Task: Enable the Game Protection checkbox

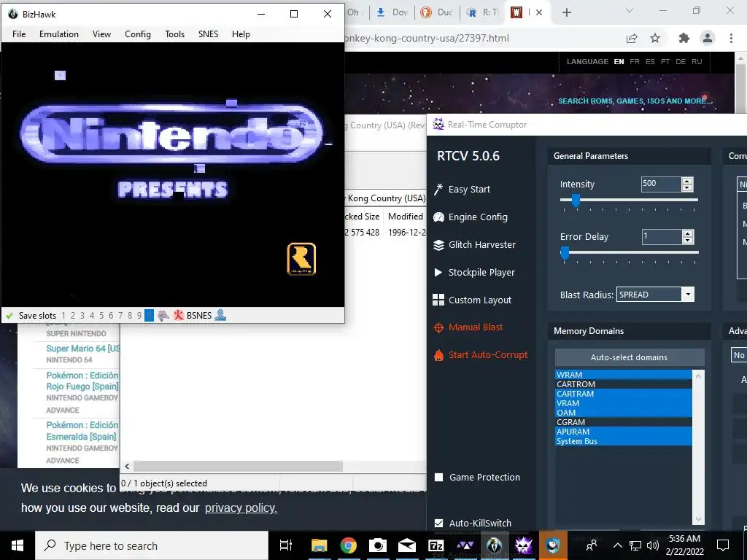Action: [x=438, y=477]
